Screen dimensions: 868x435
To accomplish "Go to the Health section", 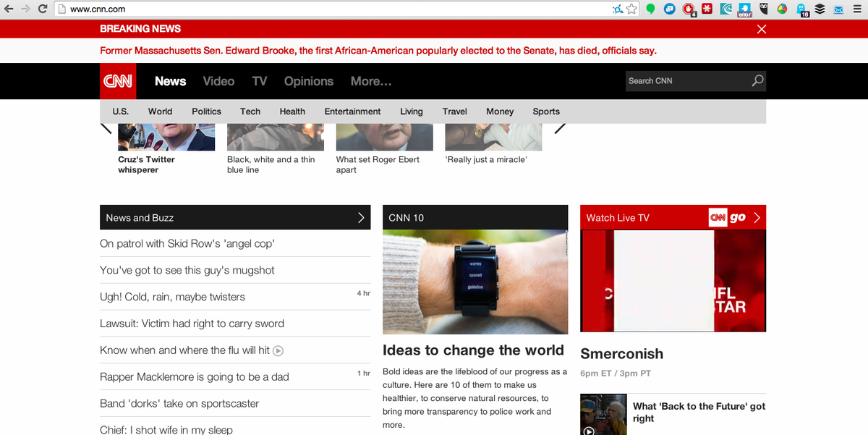I will [292, 111].
